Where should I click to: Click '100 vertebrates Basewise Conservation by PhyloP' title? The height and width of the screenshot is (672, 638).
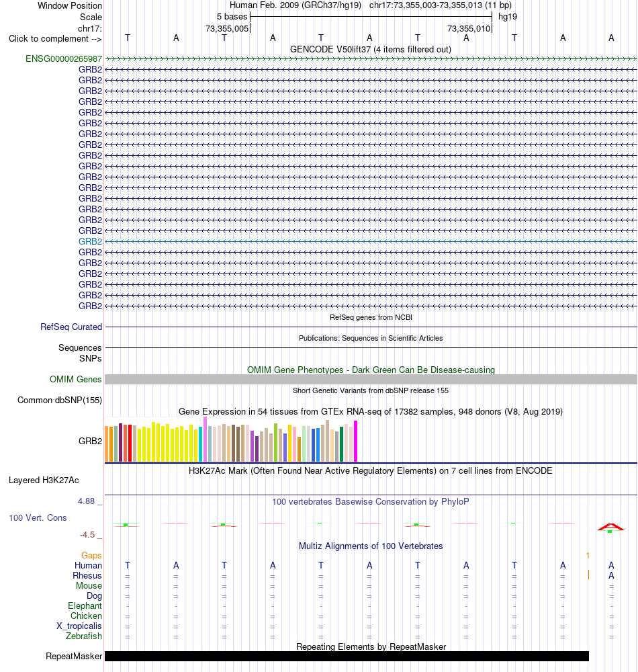[371, 501]
